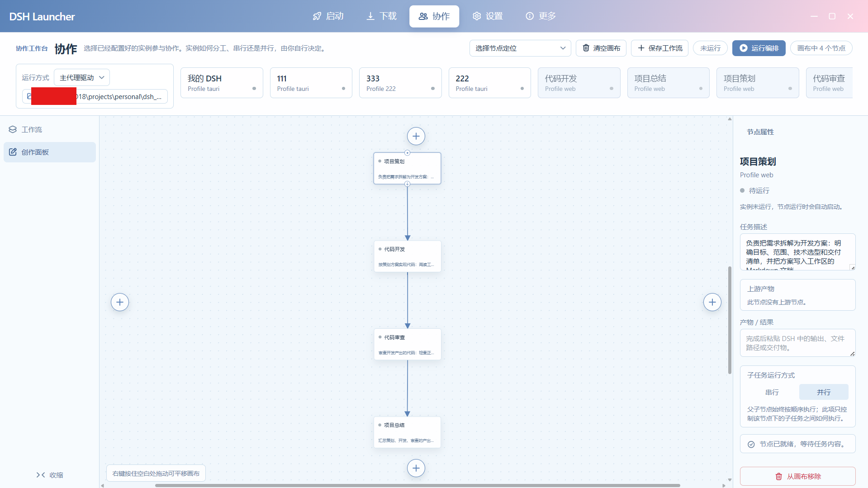Image resolution: width=868 pixels, height=488 pixels.
Task: Add node with bottom plus button
Action: [416, 468]
